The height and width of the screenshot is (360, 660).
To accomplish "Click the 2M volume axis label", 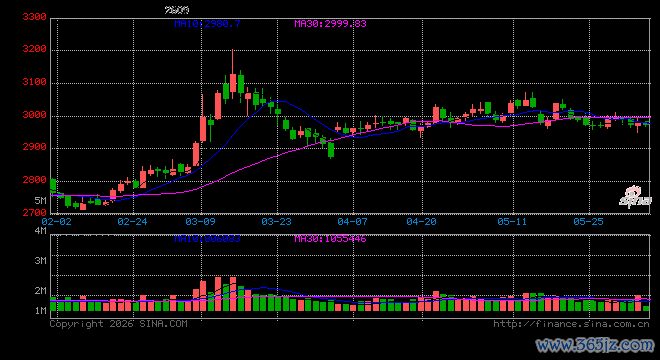I will coord(40,291).
